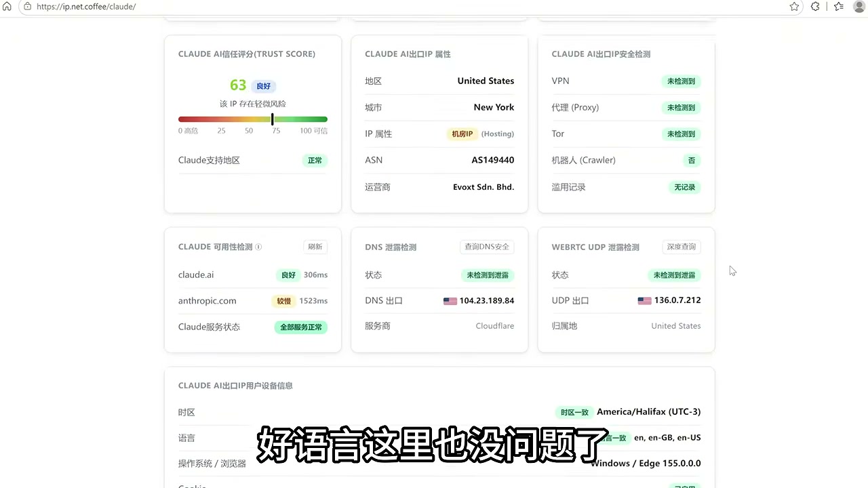Image resolution: width=868 pixels, height=488 pixels.
Task: Click the 较慢 badge for anthropic.com
Action: tap(283, 301)
